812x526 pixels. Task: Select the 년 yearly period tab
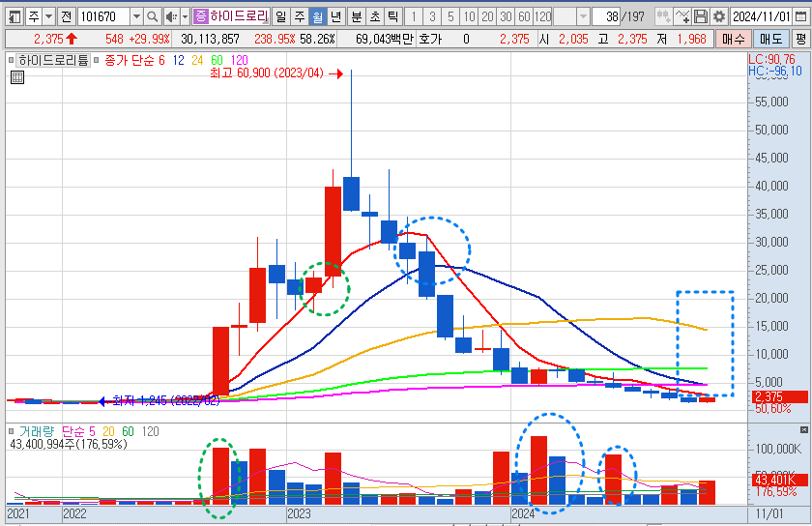click(336, 16)
